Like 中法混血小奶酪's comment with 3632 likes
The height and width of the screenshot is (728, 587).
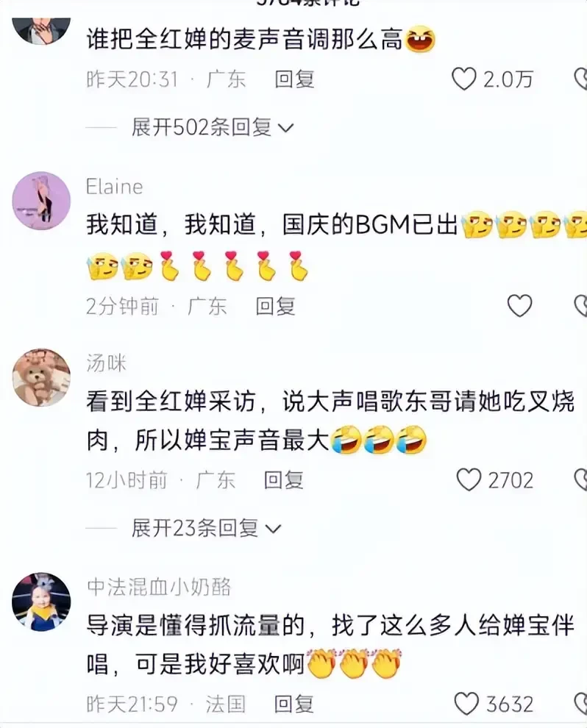pos(466,704)
